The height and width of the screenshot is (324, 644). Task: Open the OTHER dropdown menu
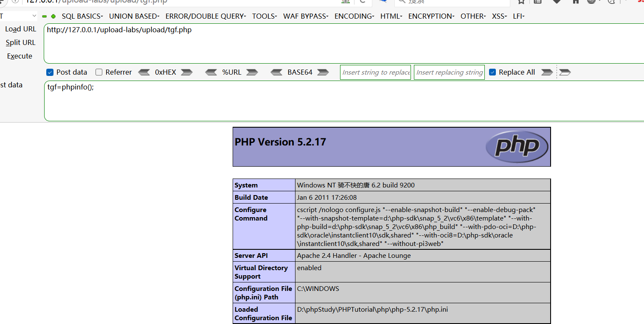tap(473, 16)
